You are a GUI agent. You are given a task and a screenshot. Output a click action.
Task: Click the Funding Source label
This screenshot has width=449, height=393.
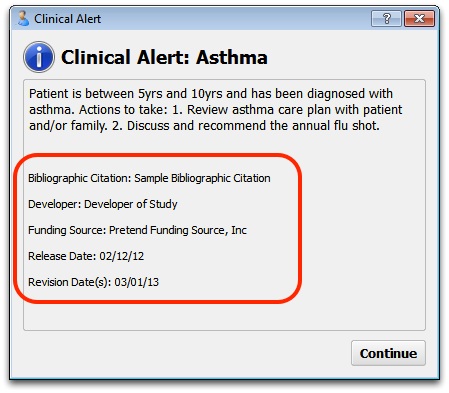[67, 230]
